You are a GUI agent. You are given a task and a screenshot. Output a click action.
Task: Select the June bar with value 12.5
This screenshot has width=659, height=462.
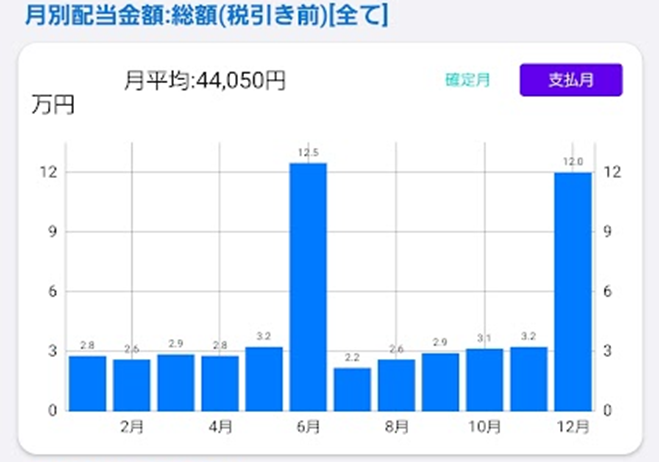[308, 287]
